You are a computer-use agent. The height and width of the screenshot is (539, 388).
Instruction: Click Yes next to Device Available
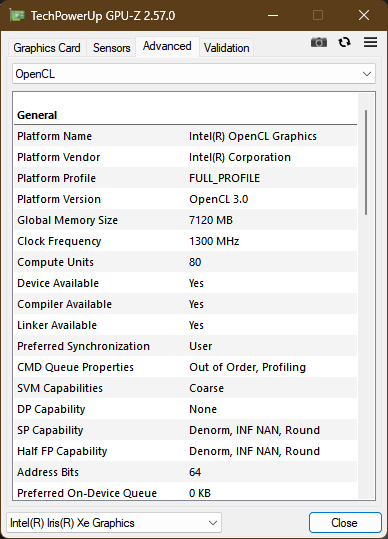click(x=196, y=283)
